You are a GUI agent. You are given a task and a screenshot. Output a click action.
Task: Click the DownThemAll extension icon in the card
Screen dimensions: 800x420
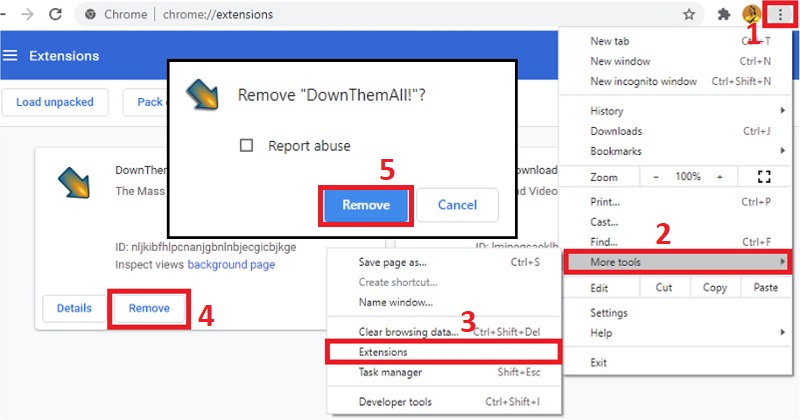click(74, 183)
